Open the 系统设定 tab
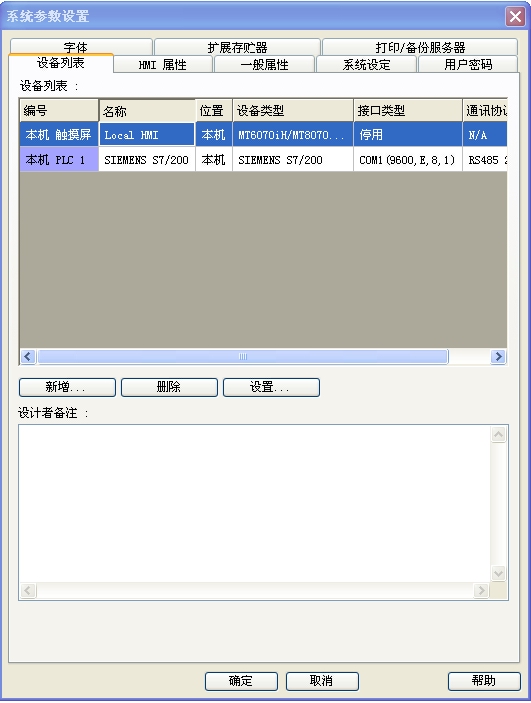531x703 pixels. click(366, 65)
